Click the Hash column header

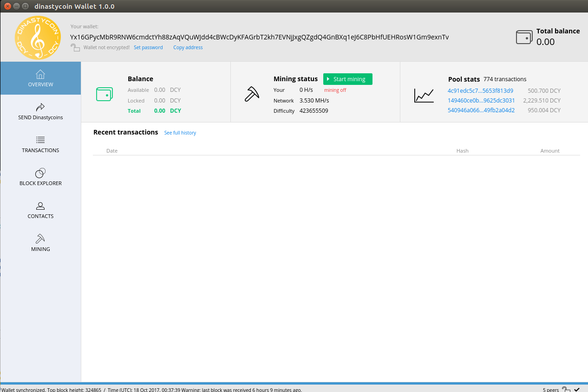point(463,151)
